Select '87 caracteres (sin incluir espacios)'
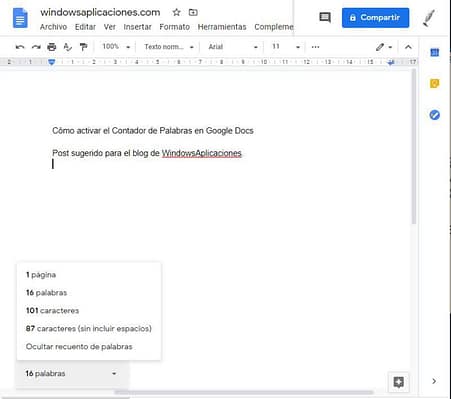 pos(89,329)
